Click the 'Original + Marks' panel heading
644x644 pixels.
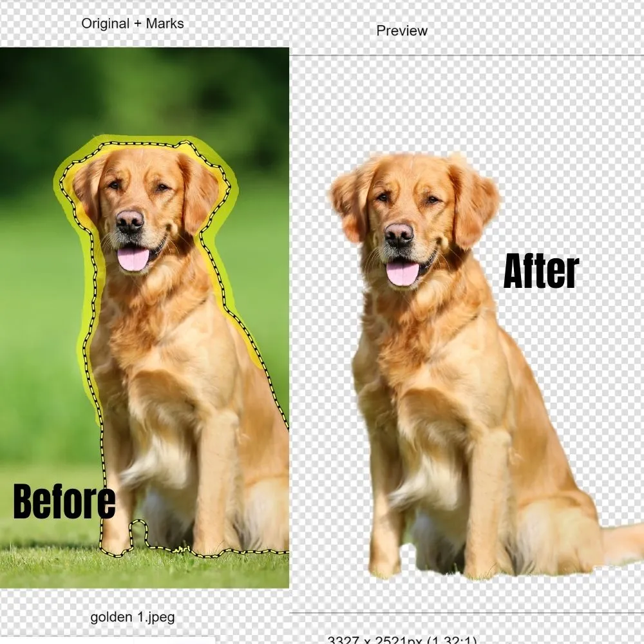tap(132, 23)
